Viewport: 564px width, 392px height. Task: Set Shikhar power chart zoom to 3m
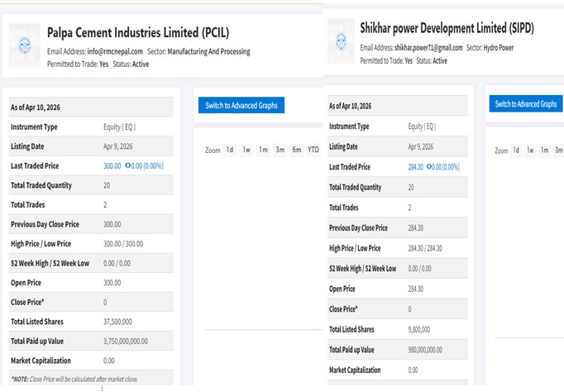click(x=558, y=151)
